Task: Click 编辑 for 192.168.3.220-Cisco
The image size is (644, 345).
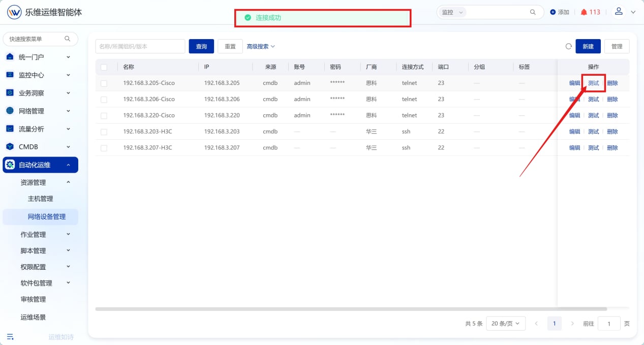Action: (574, 115)
